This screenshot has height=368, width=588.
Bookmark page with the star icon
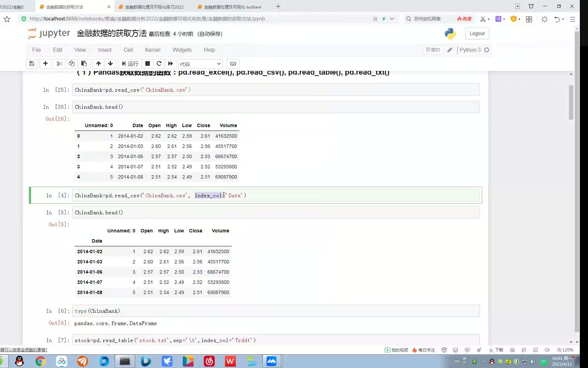coord(7,19)
